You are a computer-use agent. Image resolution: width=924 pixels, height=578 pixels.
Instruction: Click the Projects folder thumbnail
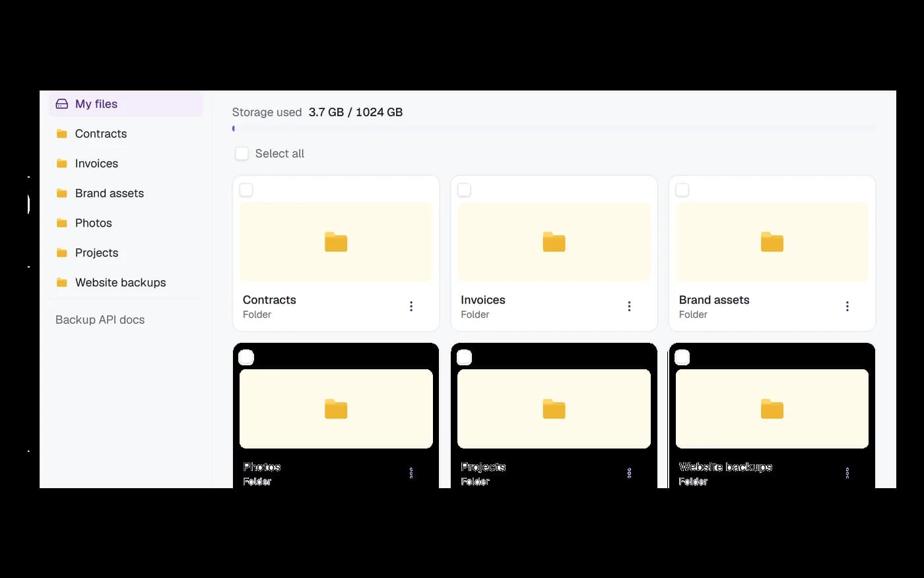[554, 409]
